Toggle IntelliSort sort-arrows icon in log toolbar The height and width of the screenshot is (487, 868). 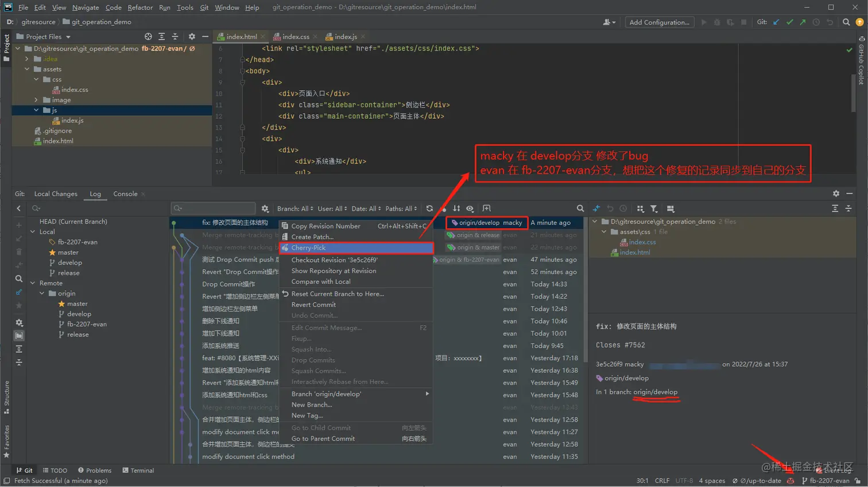coord(456,209)
